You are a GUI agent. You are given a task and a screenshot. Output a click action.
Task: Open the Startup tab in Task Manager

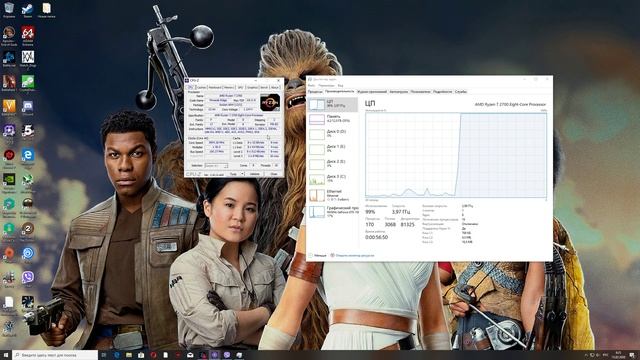click(398, 91)
